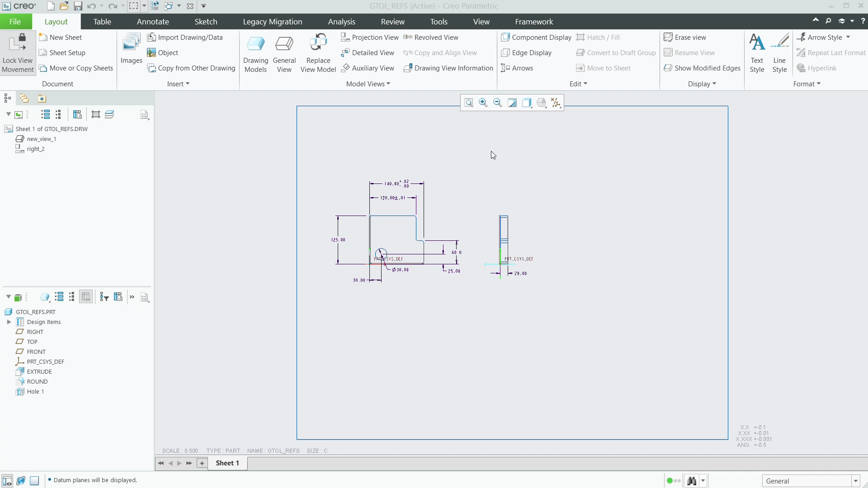Click the Projection View button
Image resolution: width=868 pixels, height=488 pixels.
(x=369, y=38)
